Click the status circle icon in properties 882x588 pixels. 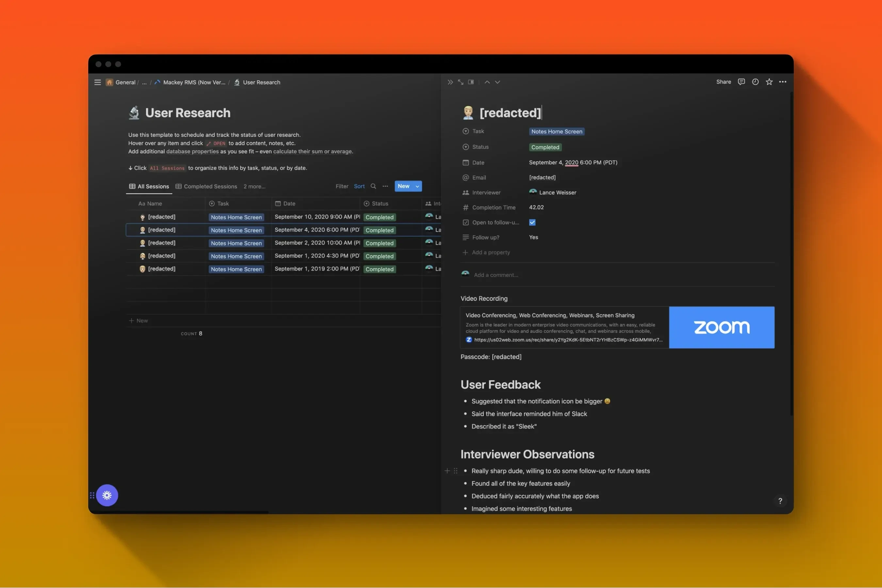[x=465, y=146]
